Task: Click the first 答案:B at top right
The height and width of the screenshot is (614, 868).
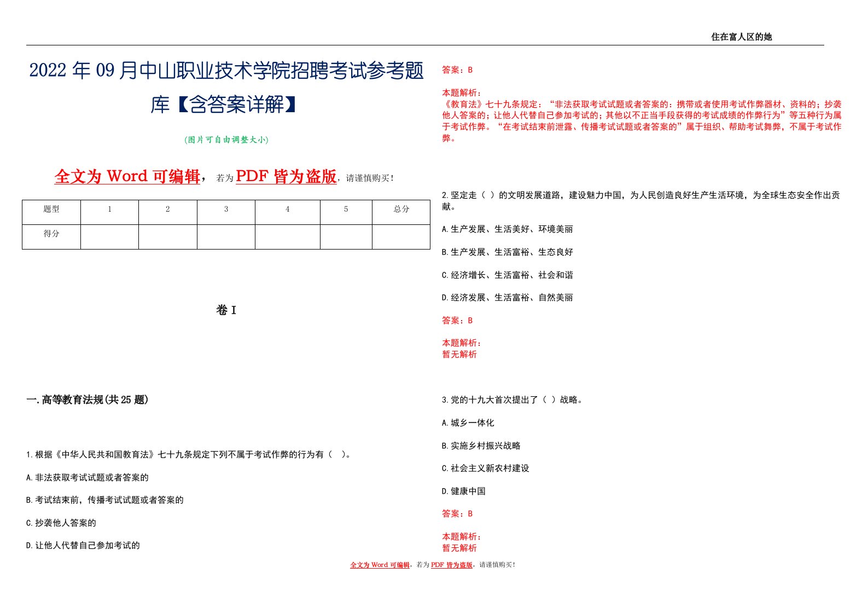Action: pyautogui.click(x=457, y=70)
